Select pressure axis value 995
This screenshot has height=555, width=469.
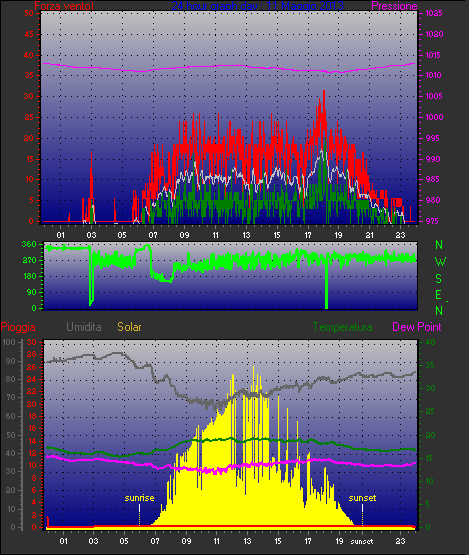coord(432,138)
